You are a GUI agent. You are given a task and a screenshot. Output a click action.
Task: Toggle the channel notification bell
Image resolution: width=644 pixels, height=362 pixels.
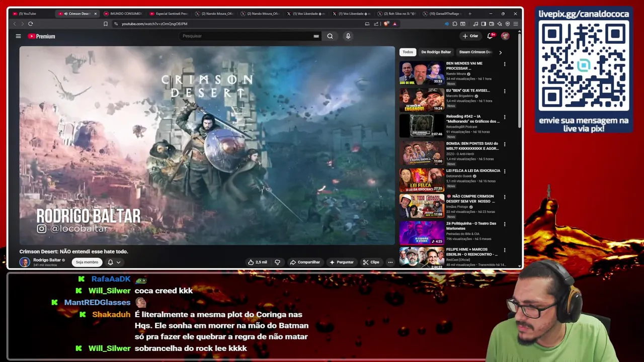(x=110, y=262)
